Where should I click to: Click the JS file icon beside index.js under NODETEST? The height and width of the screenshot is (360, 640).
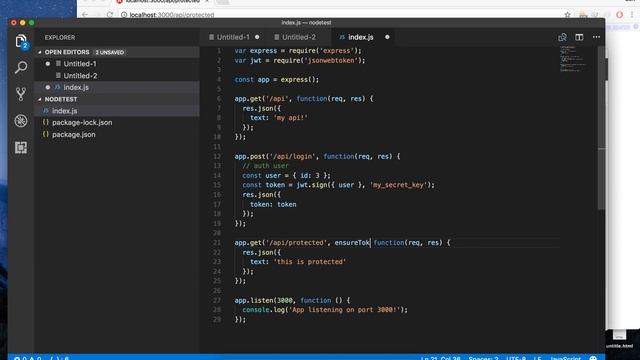tap(46, 111)
